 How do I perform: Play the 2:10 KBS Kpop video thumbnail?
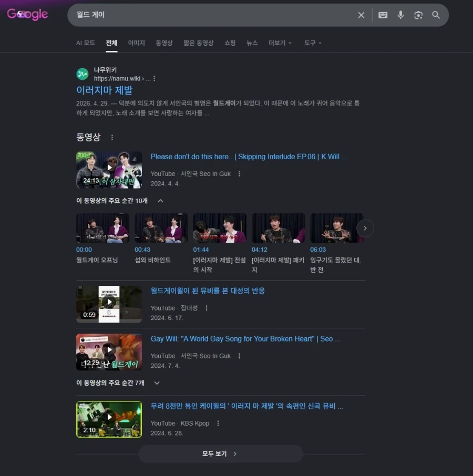109,419
